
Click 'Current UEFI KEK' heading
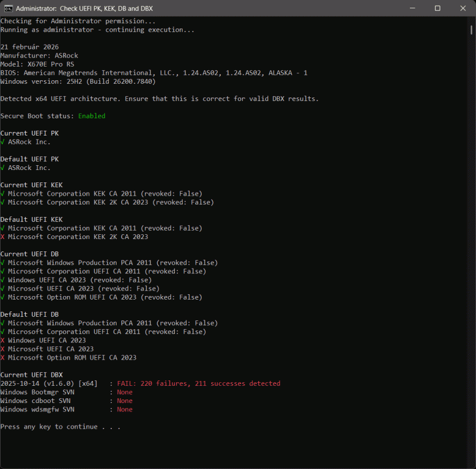pos(32,185)
